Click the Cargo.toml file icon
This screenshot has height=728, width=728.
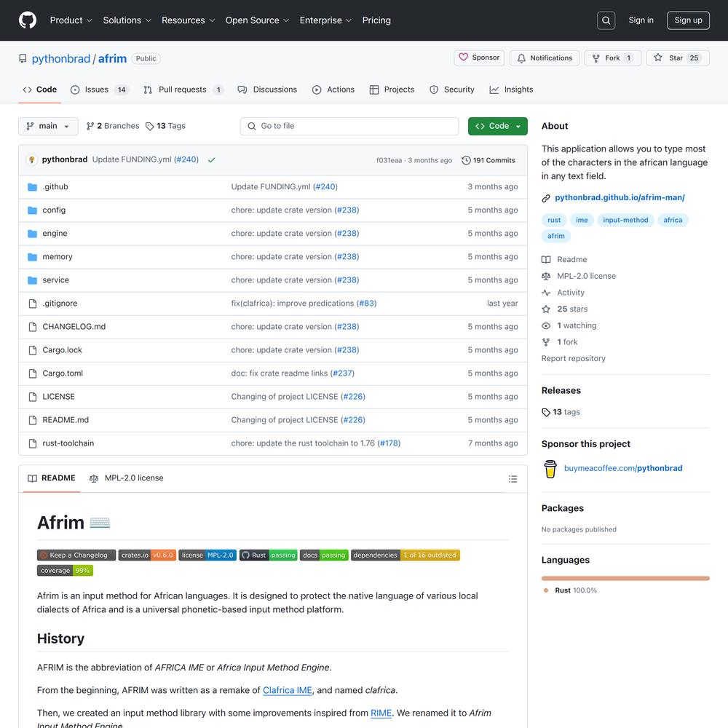[x=33, y=373]
